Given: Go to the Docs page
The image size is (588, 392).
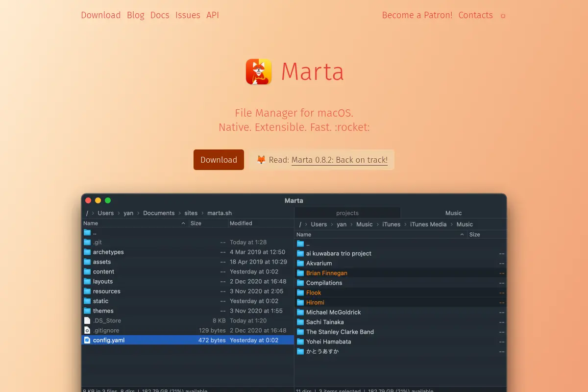Looking at the screenshot, I should pyautogui.click(x=160, y=15).
